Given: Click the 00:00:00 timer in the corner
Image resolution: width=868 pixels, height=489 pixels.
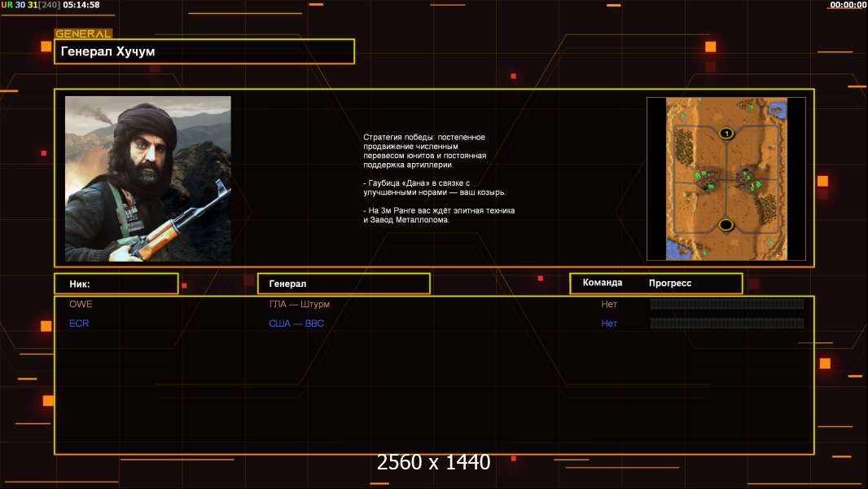Looking at the screenshot, I should pos(848,5).
